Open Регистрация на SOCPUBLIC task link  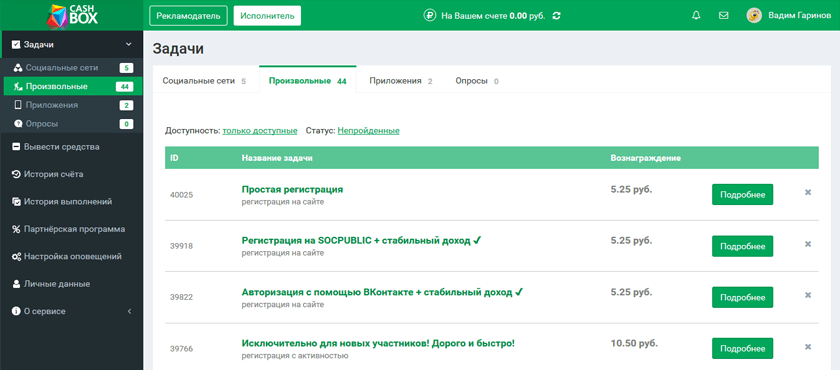tap(362, 241)
